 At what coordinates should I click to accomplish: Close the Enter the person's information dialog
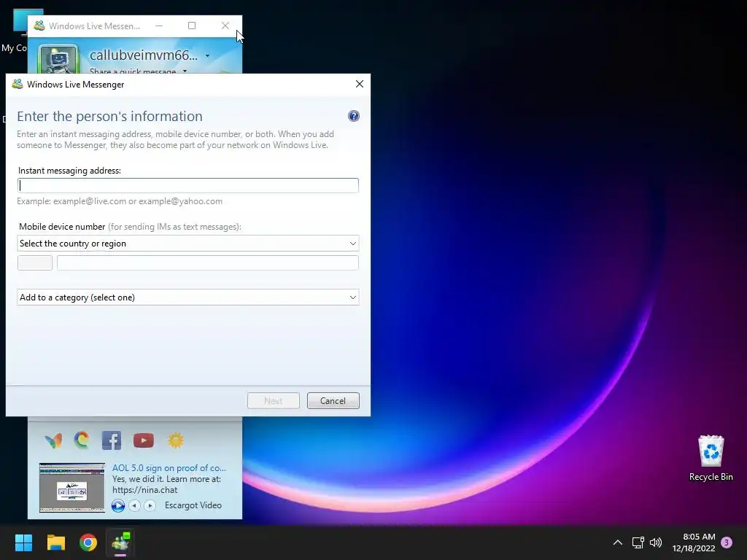tap(359, 84)
